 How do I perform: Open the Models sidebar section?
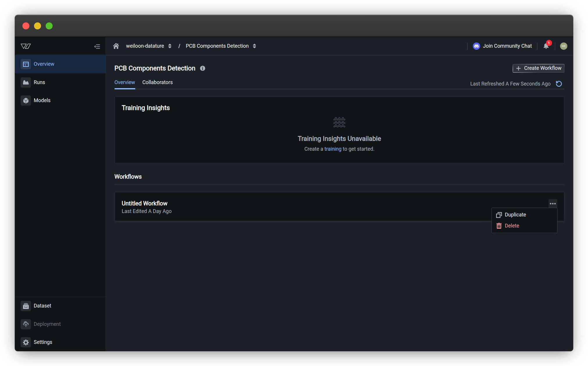pos(42,100)
